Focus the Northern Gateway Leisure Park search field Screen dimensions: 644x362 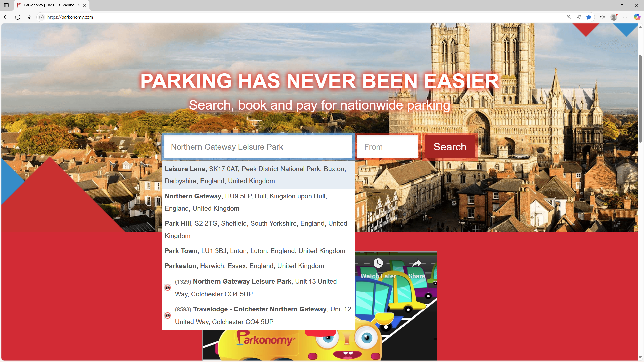click(258, 147)
